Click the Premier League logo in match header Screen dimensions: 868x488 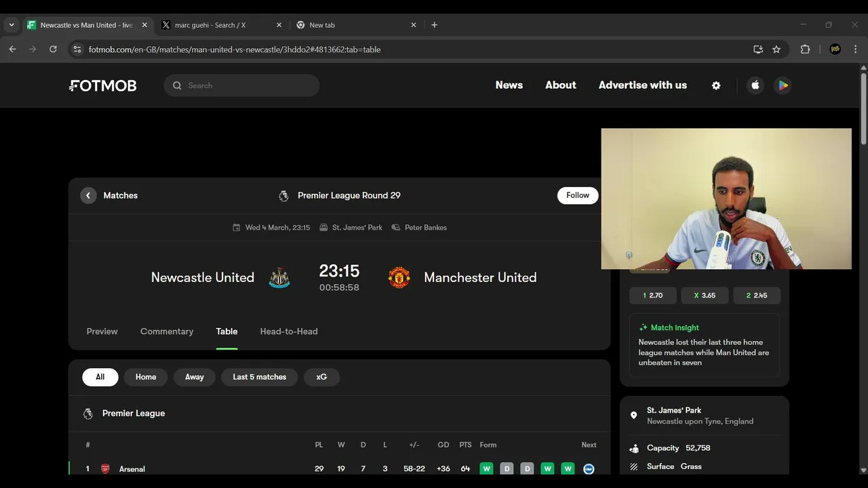coord(283,196)
